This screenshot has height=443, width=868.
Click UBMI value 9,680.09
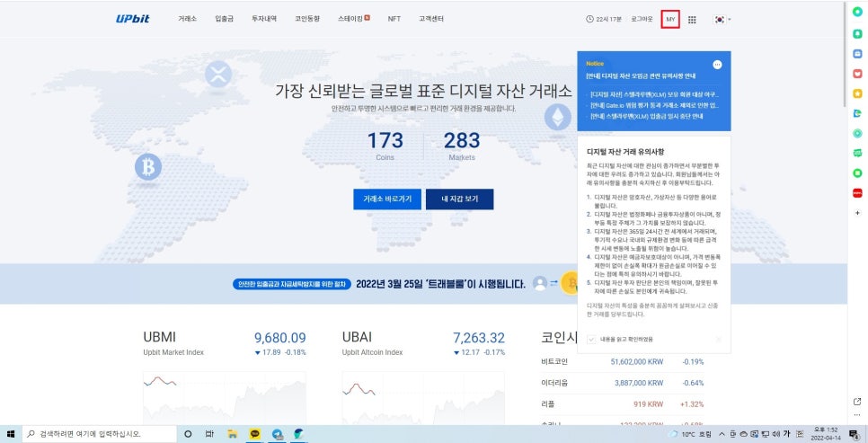click(x=280, y=337)
